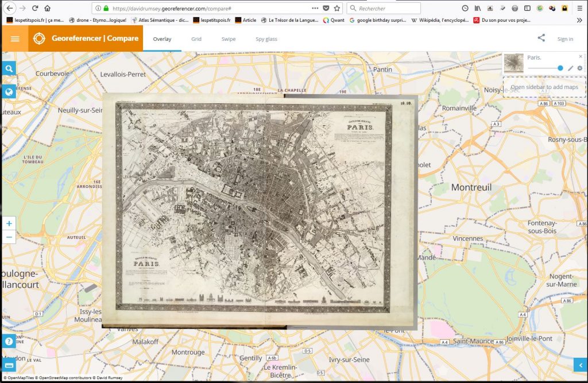Click the Paris map thumbnail

[514, 64]
